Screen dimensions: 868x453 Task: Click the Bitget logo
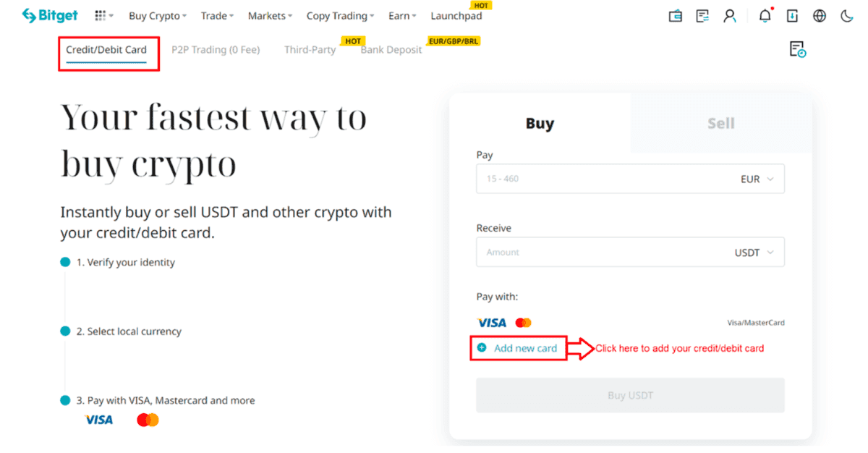coord(49,15)
